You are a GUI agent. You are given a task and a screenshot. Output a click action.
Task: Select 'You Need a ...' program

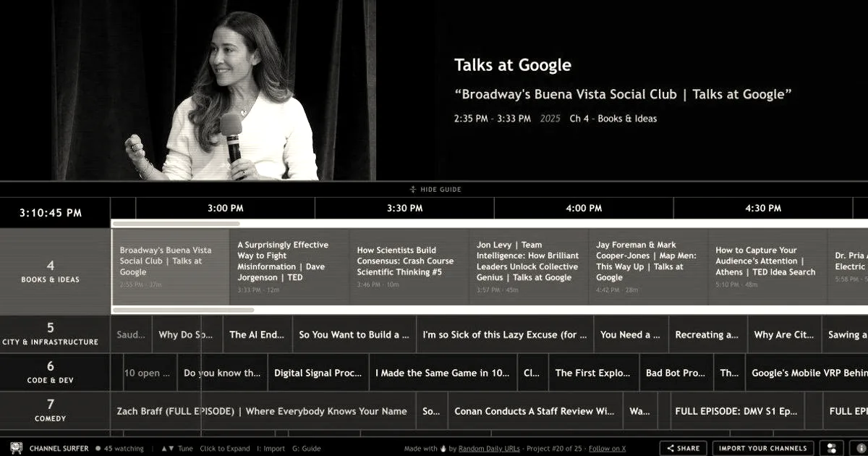[631, 334]
